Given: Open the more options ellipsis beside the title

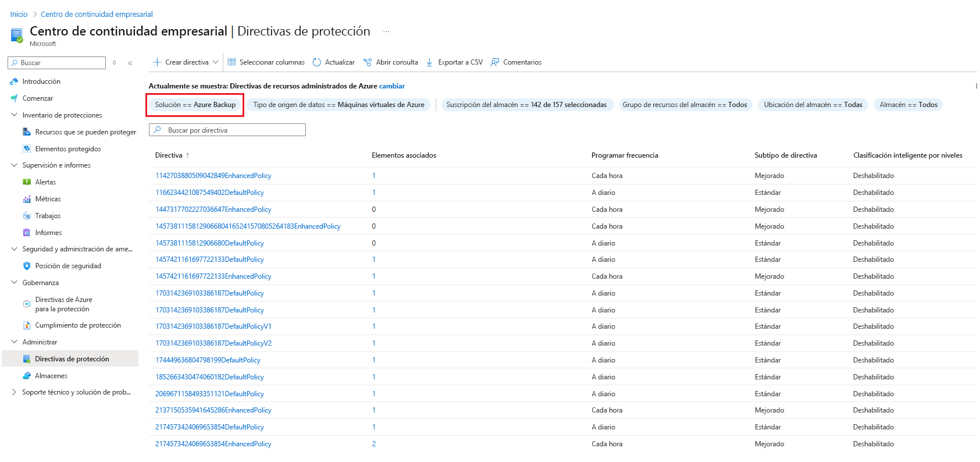Looking at the screenshot, I should click(x=386, y=31).
